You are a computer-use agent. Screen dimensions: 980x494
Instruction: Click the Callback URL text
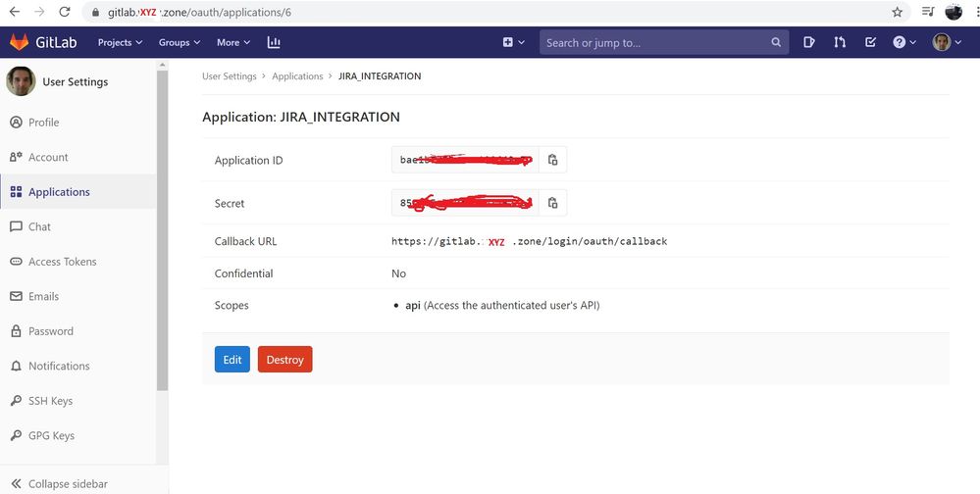coord(530,241)
